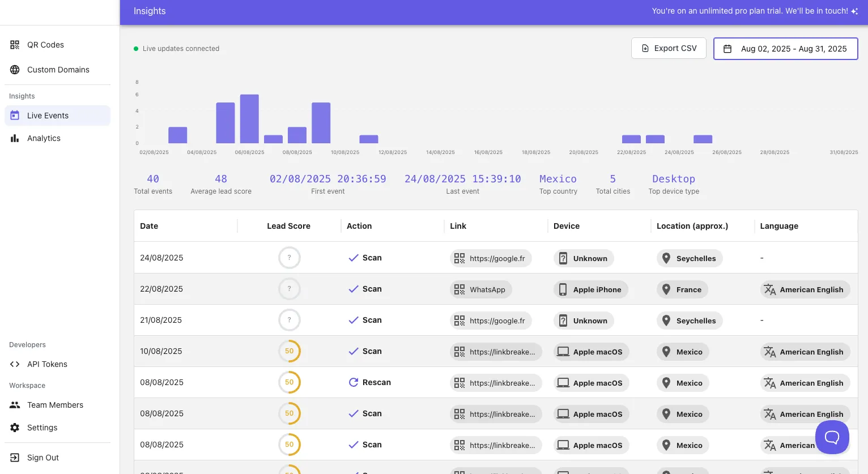Click the Device column header
This screenshot has height=474, width=868.
click(x=567, y=226)
